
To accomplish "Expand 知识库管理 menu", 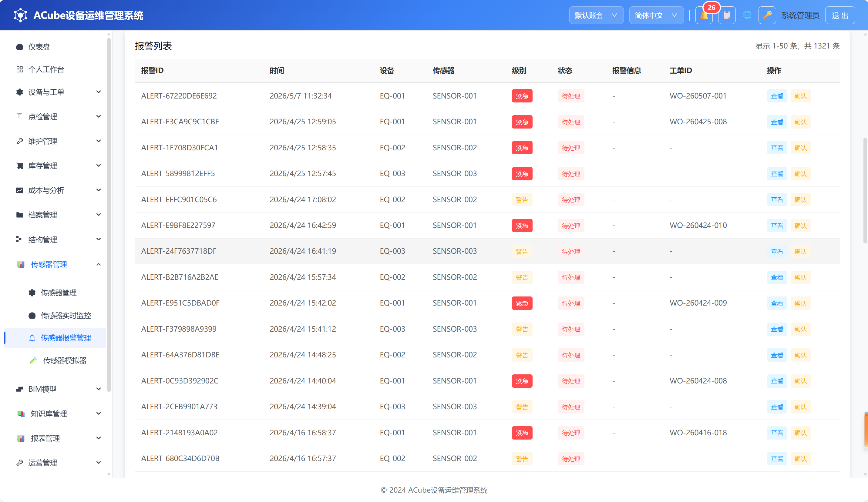I will click(x=55, y=413).
